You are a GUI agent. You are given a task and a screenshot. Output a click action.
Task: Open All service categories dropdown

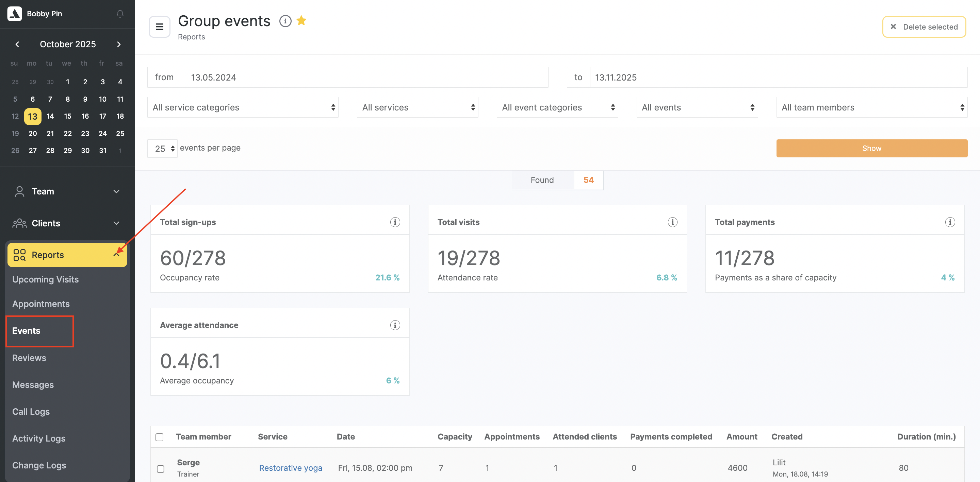pyautogui.click(x=243, y=107)
